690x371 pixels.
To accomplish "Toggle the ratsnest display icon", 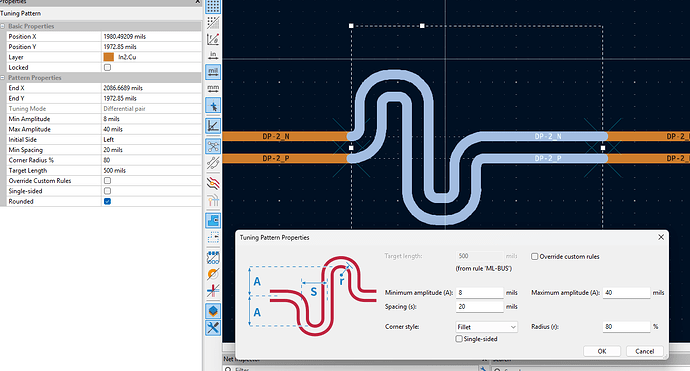I will tap(213, 147).
